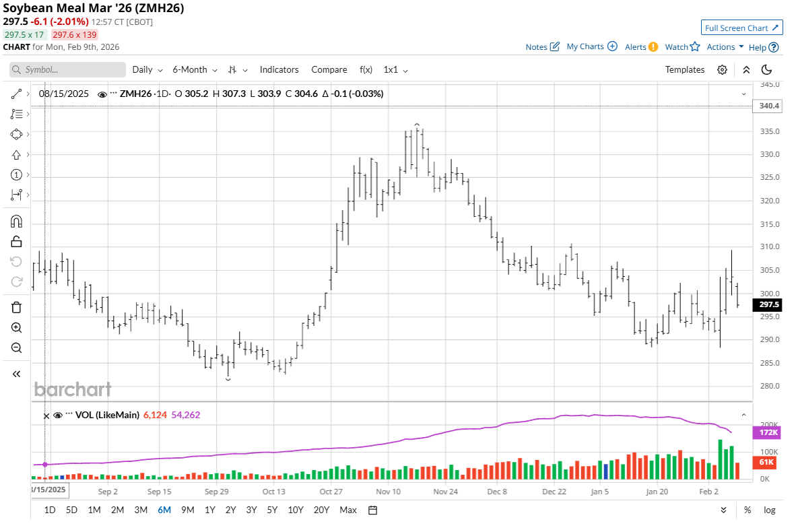Open the f(x) expressions menu

pyautogui.click(x=366, y=70)
